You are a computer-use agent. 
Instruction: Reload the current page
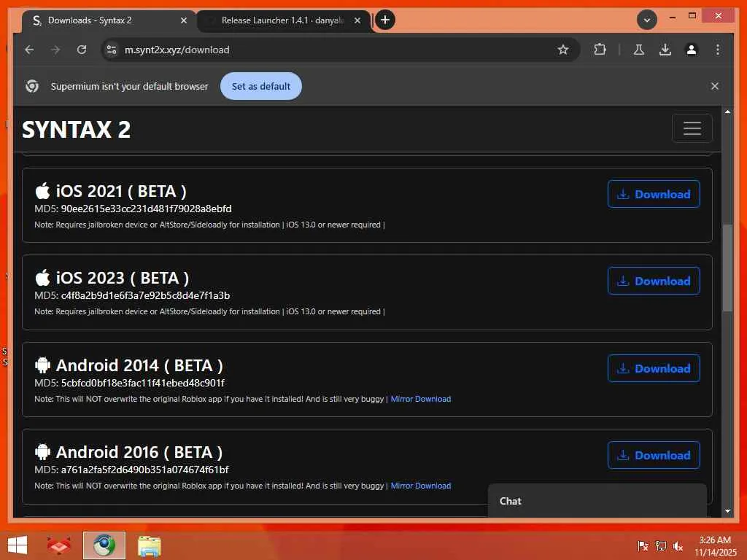click(82, 50)
